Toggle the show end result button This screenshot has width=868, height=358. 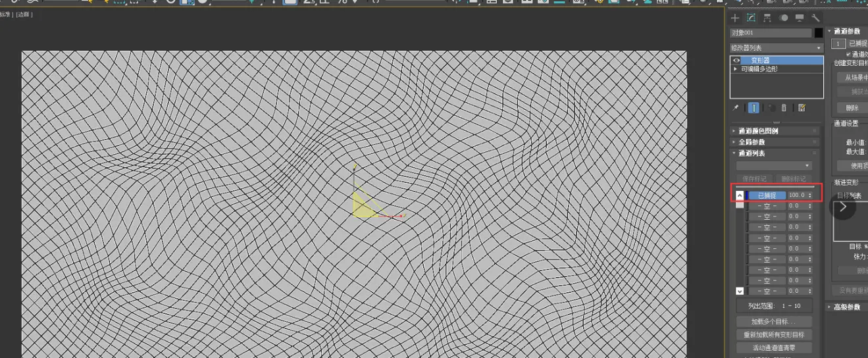(753, 108)
